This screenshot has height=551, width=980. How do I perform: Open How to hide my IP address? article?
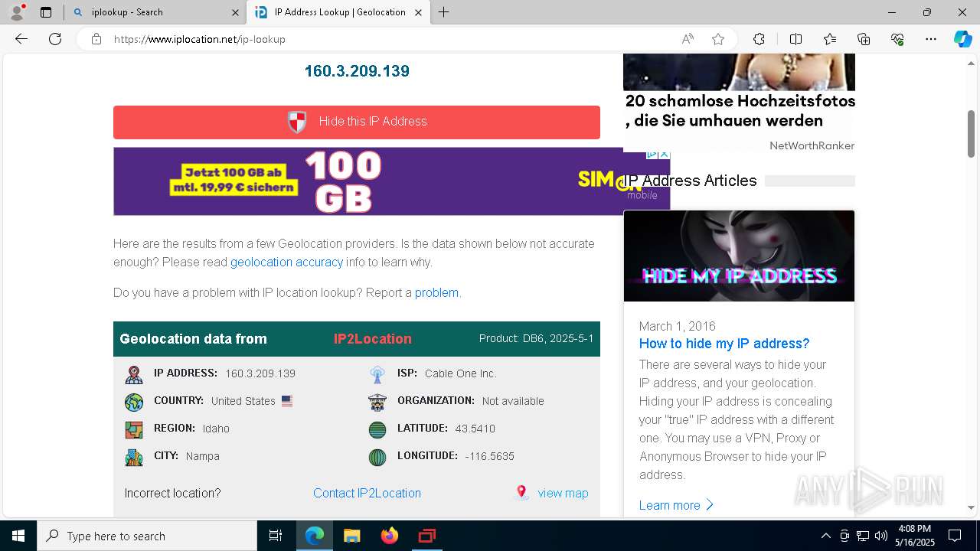tap(724, 344)
